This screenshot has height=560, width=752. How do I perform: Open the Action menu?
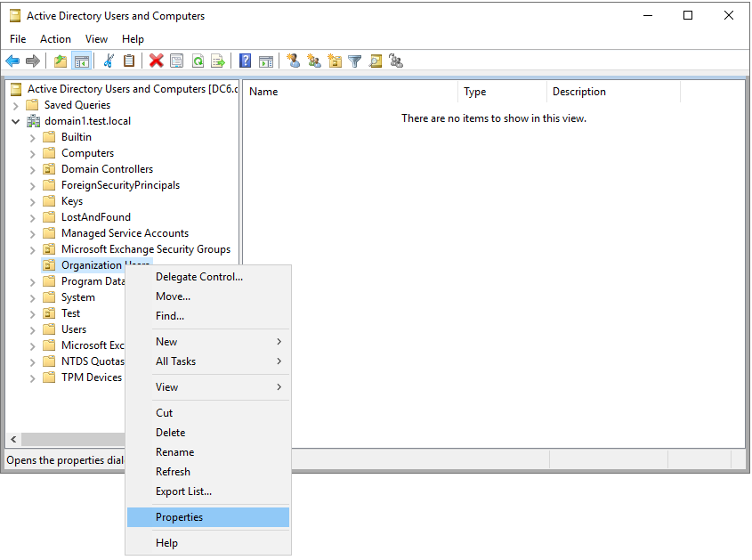point(55,38)
